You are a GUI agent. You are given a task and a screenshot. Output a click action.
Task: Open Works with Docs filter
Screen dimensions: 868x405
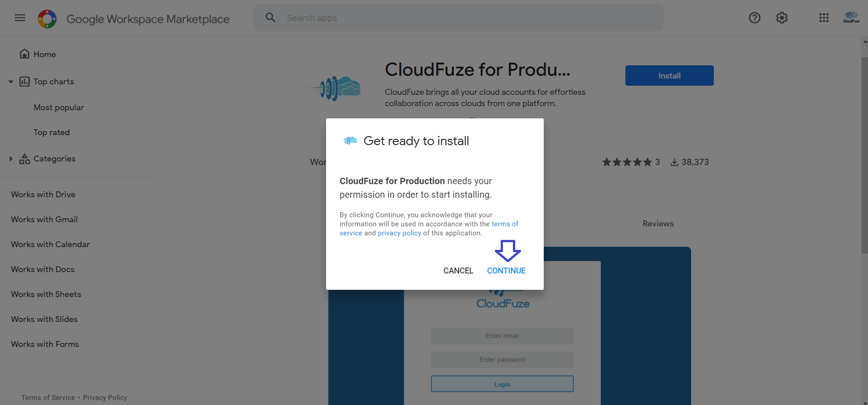43,269
